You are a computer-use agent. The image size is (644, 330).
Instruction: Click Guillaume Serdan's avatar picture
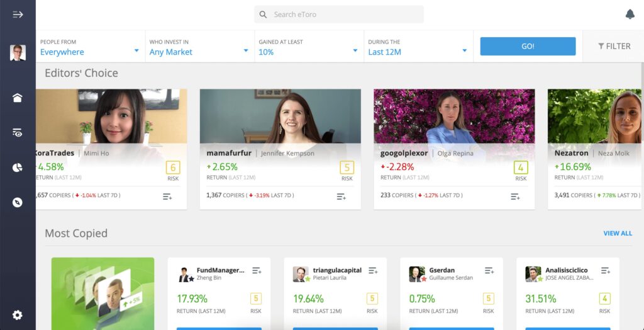417,274
